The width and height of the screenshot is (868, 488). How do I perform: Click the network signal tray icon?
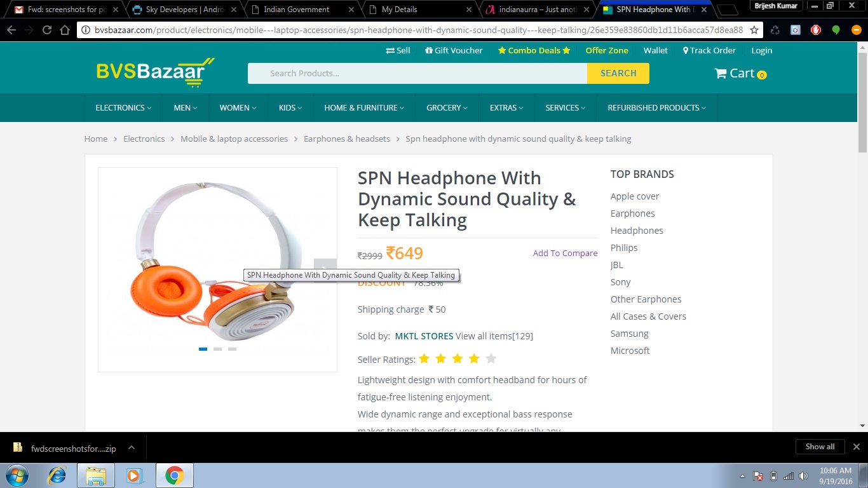[789, 476]
